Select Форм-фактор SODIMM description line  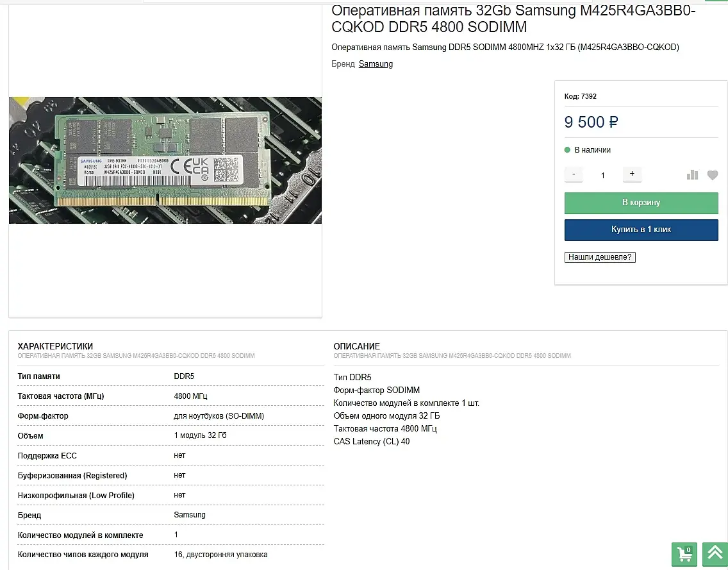(x=377, y=390)
